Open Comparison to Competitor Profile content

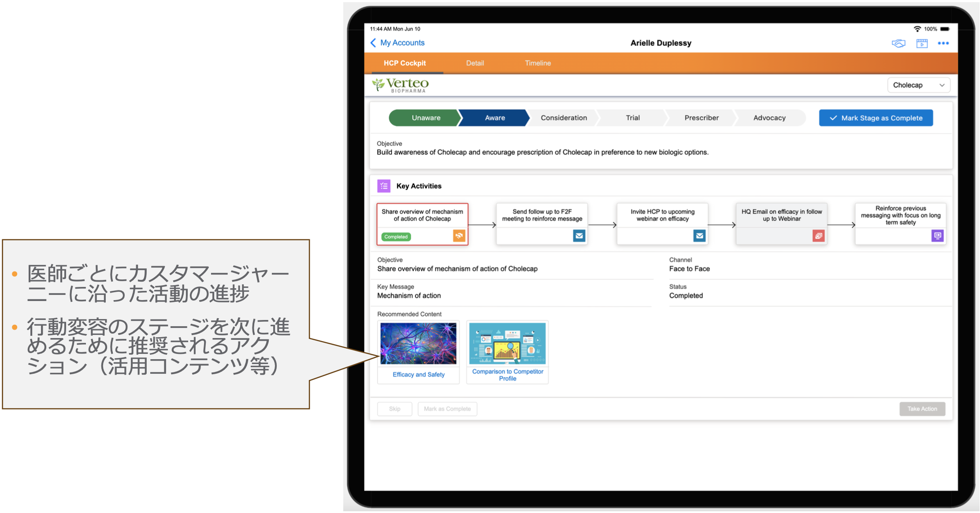tap(507, 344)
